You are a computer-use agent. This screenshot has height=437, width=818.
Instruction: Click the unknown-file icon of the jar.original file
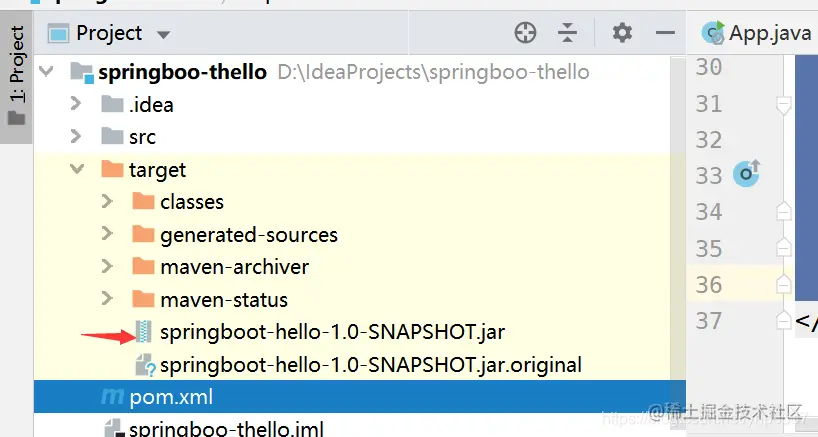[146, 365]
